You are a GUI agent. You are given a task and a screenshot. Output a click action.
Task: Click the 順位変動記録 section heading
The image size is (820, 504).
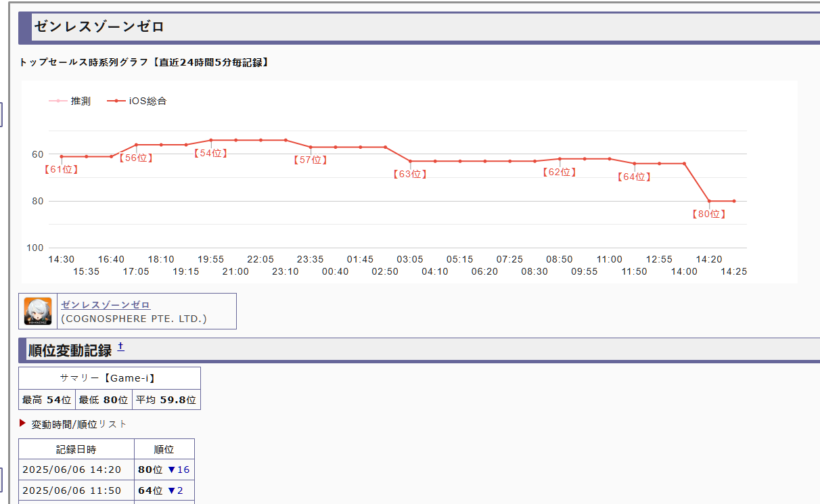click(x=70, y=350)
